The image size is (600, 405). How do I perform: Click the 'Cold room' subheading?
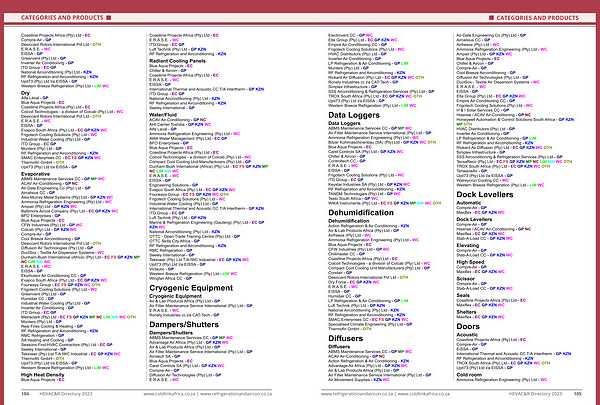pyautogui.click(x=469, y=375)
